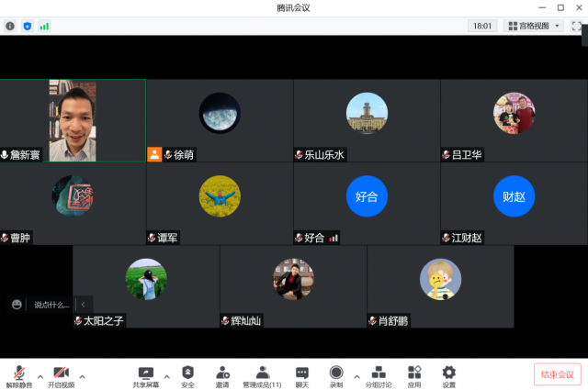Open the 安全 security settings
The image size is (588, 390).
click(187, 374)
